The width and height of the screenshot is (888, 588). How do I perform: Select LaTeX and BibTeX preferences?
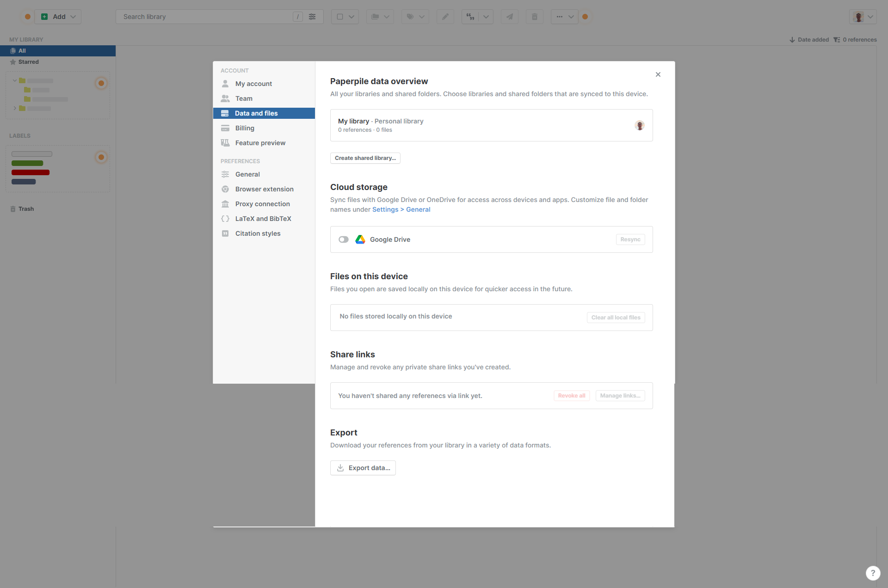point(263,219)
